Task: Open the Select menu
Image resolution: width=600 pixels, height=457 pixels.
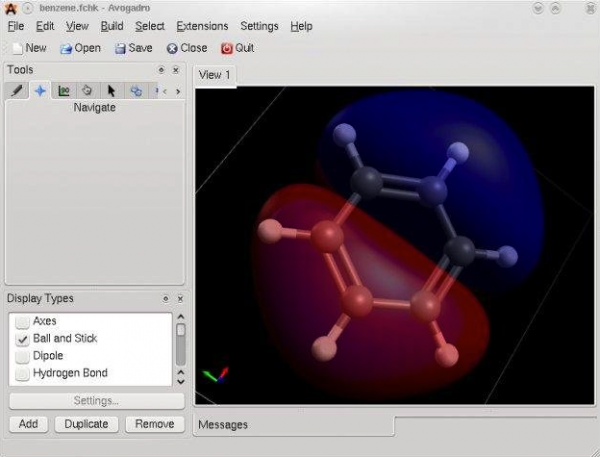Action: 150,26
